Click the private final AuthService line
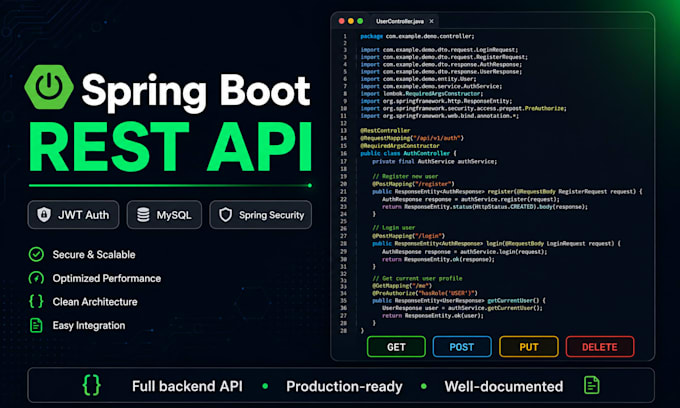This screenshot has height=408, width=680. (x=435, y=161)
